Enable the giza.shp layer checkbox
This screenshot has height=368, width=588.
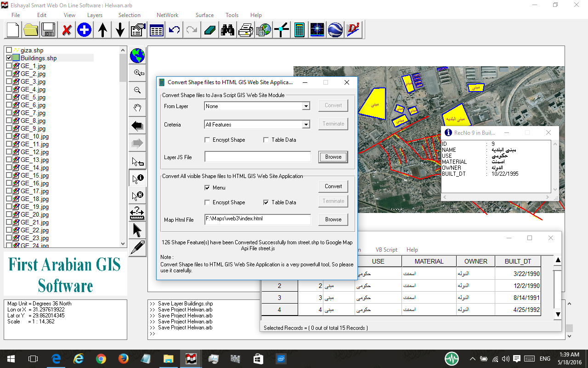9,51
